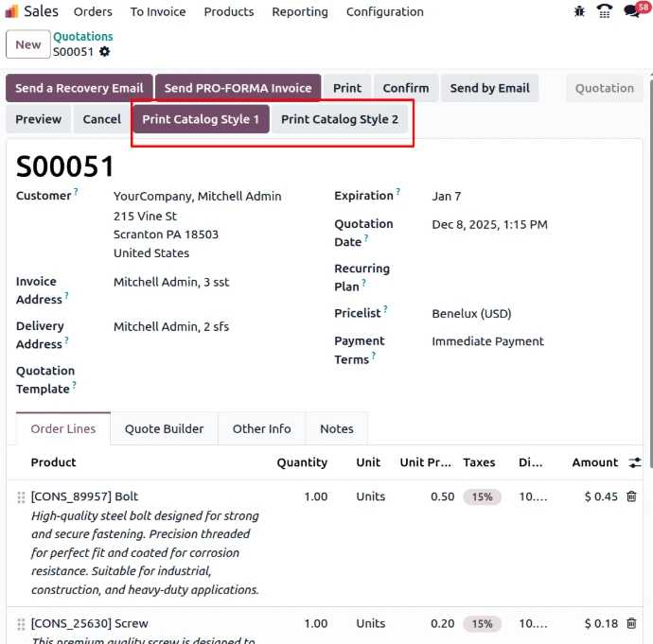Click the 15% tax tag on Bolt
This screenshot has height=644, width=653.
tap(482, 496)
